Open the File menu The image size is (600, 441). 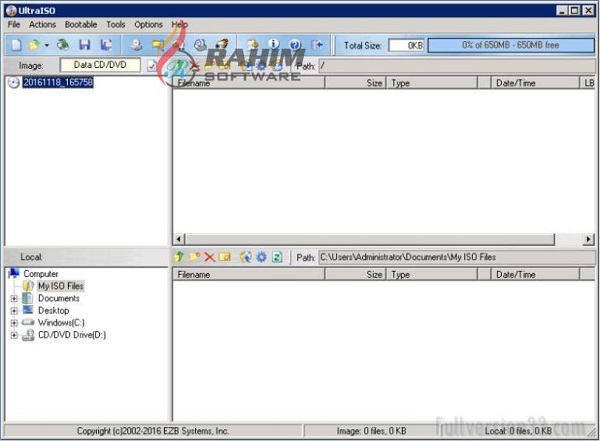[x=14, y=24]
